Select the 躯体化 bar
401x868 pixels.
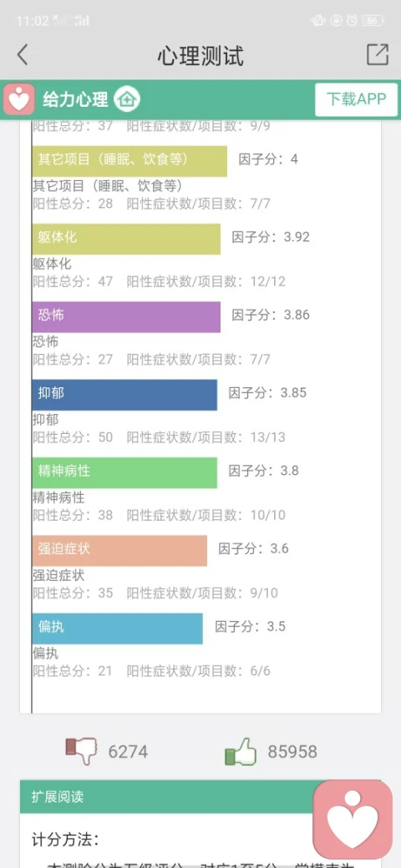(x=126, y=240)
